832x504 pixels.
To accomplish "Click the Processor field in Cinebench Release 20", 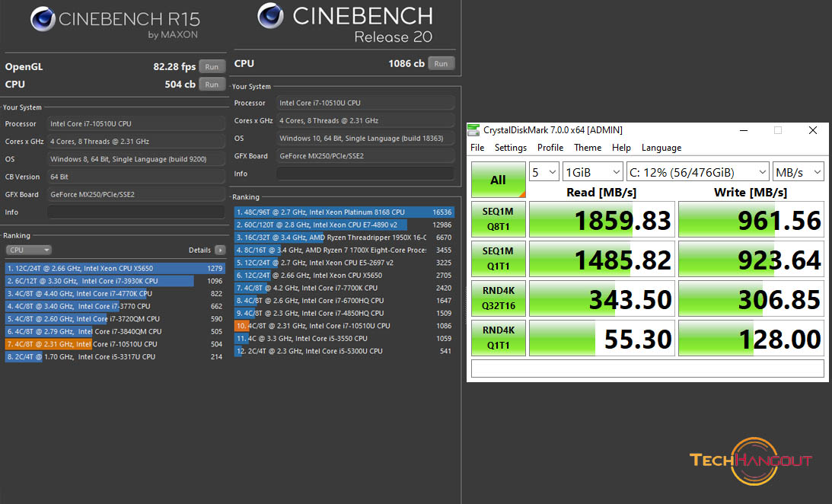I will click(365, 103).
